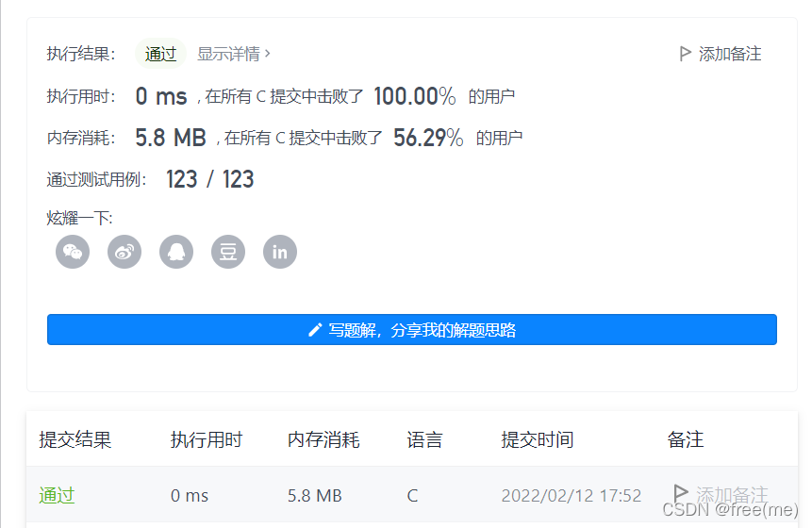Expand 显示详情 details link
This screenshot has height=528, width=812.
coord(234,54)
